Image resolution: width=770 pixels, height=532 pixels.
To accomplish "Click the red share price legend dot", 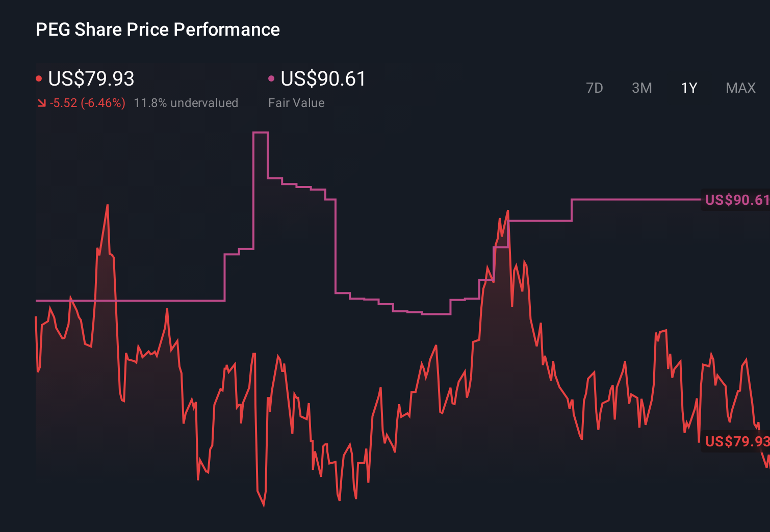I will [x=39, y=78].
